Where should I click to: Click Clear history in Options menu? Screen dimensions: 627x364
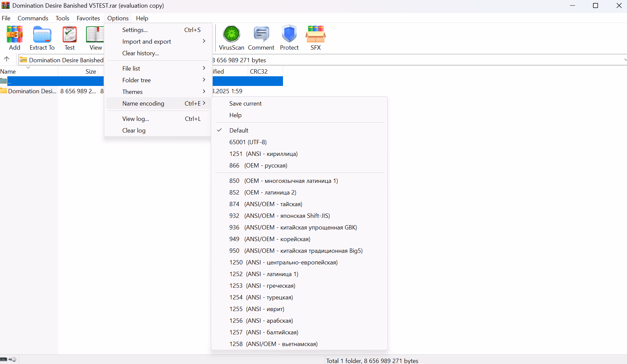[x=140, y=53]
